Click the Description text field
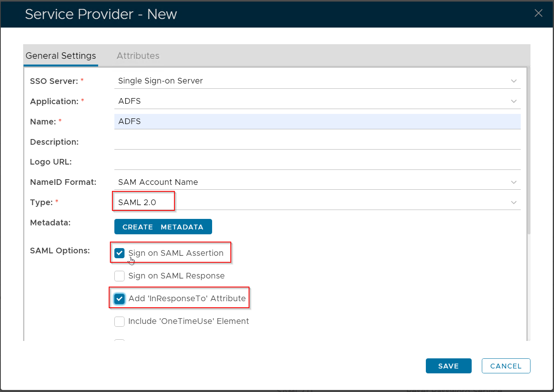554x392 pixels. 316,142
